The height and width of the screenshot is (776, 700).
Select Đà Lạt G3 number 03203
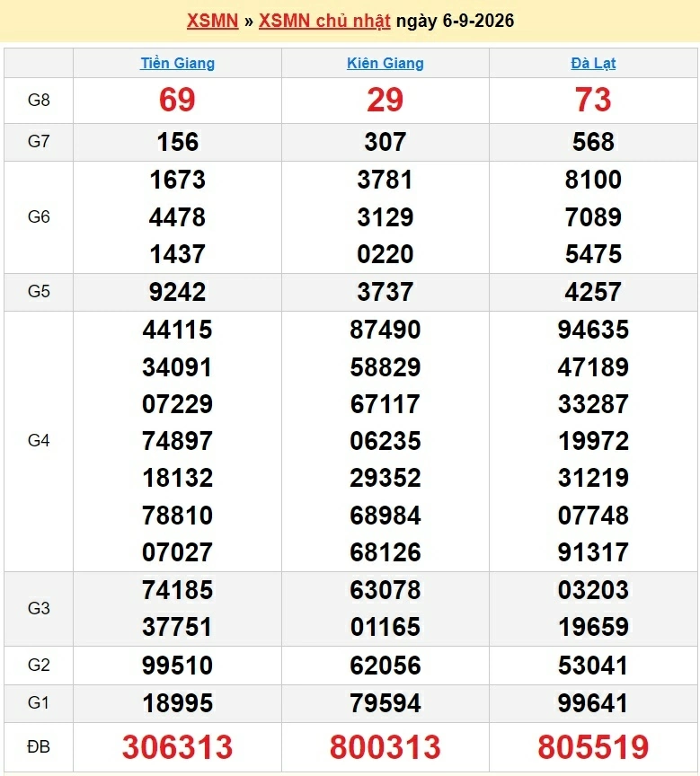click(593, 590)
